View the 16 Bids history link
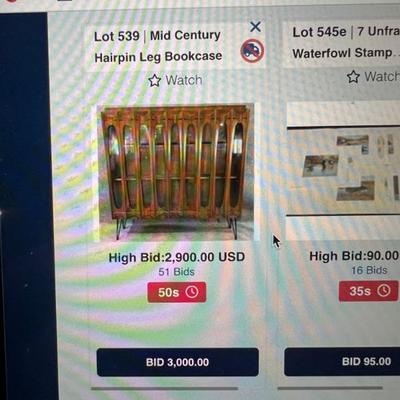This screenshot has width=400, height=400. 369,270
